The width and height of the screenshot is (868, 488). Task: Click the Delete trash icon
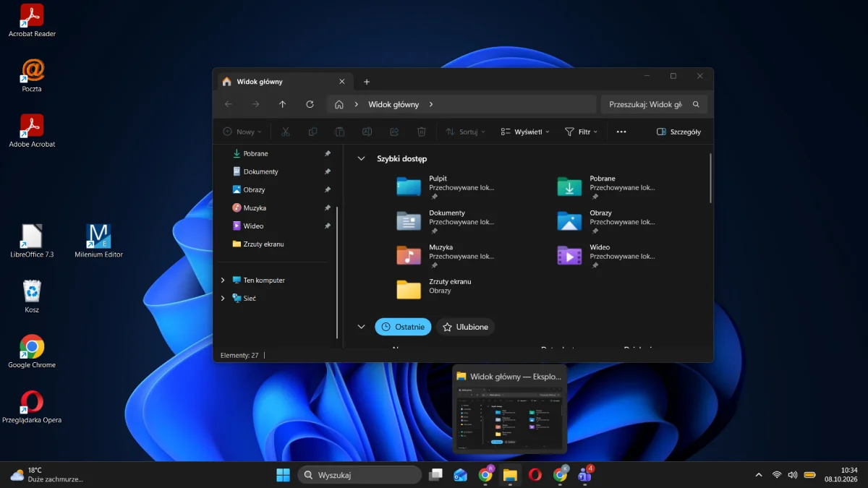click(x=422, y=132)
